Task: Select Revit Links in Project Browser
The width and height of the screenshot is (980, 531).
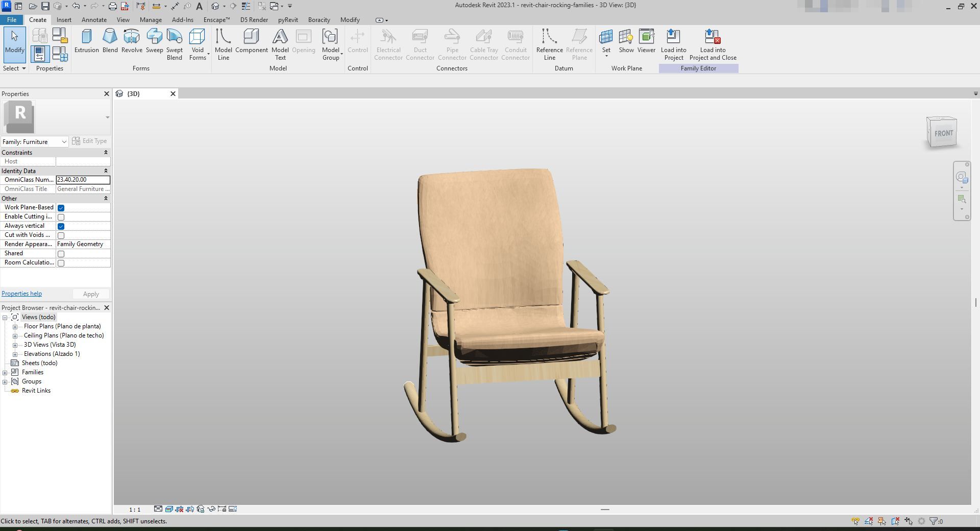Action: [x=36, y=391]
